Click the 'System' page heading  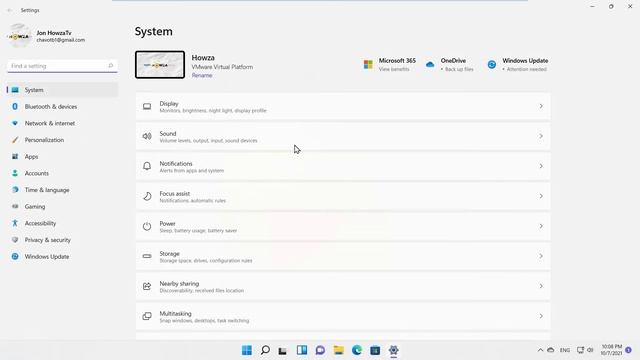click(x=153, y=32)
